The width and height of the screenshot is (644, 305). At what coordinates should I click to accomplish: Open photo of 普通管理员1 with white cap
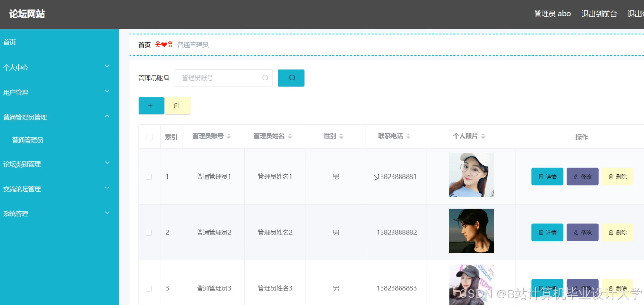point(471,175)
